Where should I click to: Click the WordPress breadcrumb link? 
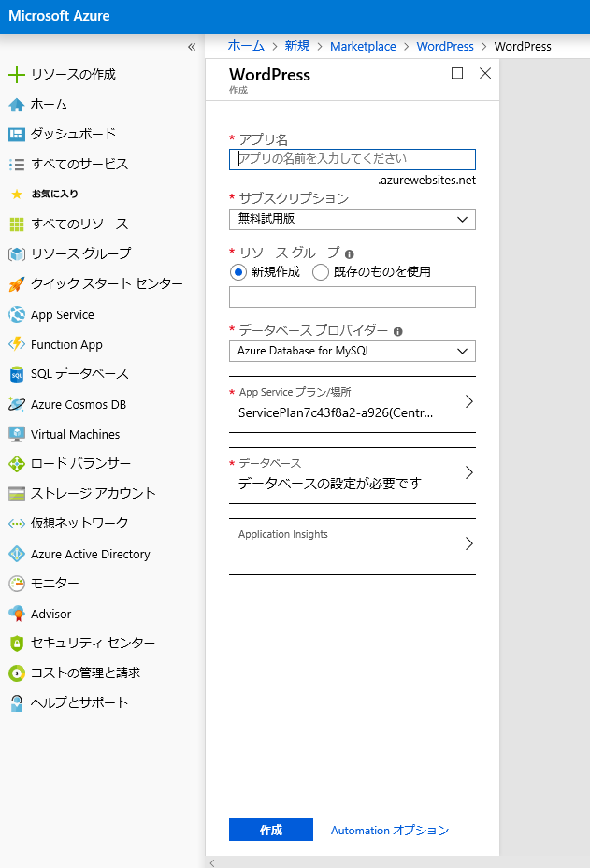coord(445,47)
